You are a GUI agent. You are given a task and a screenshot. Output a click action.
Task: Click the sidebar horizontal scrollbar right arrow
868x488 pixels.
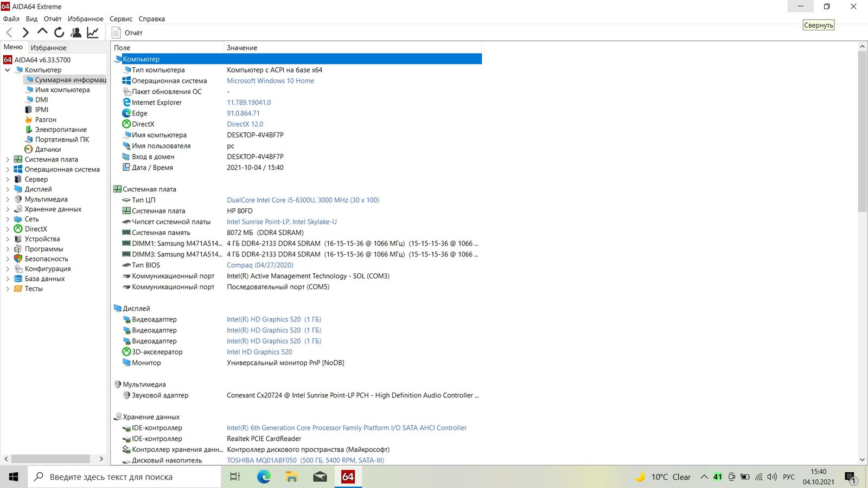pos(101,459)
